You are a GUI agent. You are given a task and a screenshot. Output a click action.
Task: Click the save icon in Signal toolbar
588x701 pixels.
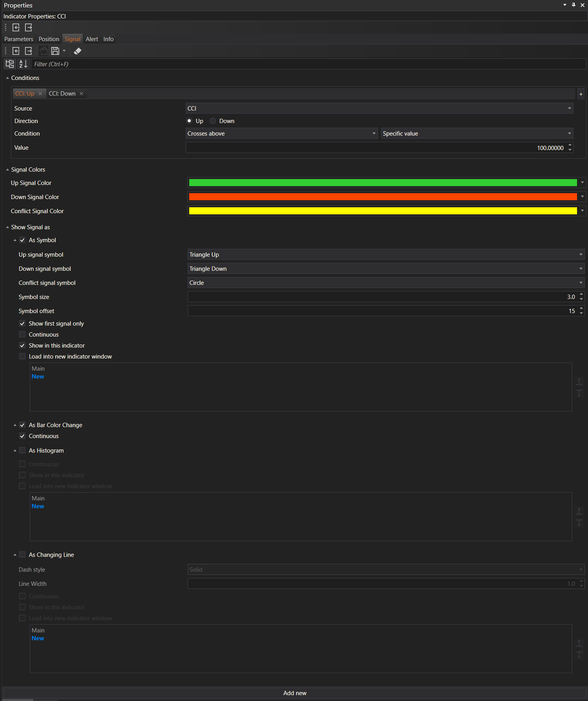55,51
